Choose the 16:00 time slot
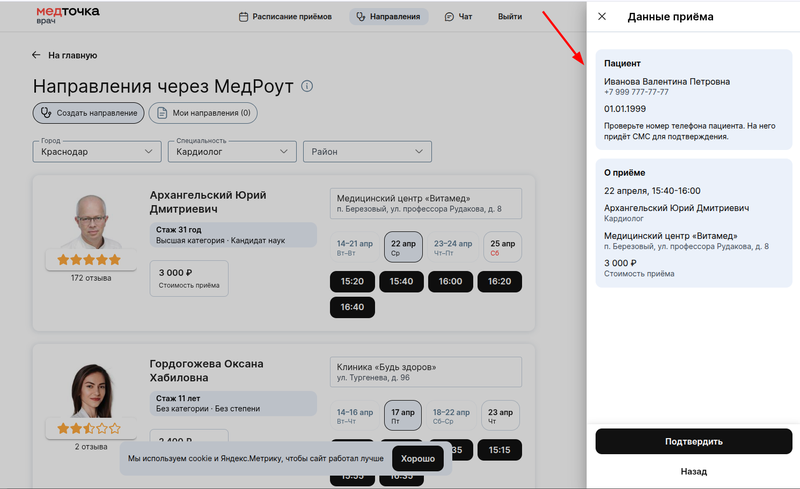Screen dimensions: 800x489 (x=451, y=281)
